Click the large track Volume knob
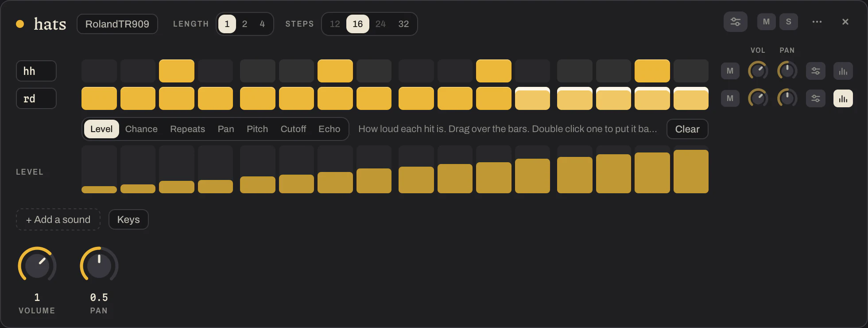This screenshot has height=328, width=868. [x=37, y=266]
